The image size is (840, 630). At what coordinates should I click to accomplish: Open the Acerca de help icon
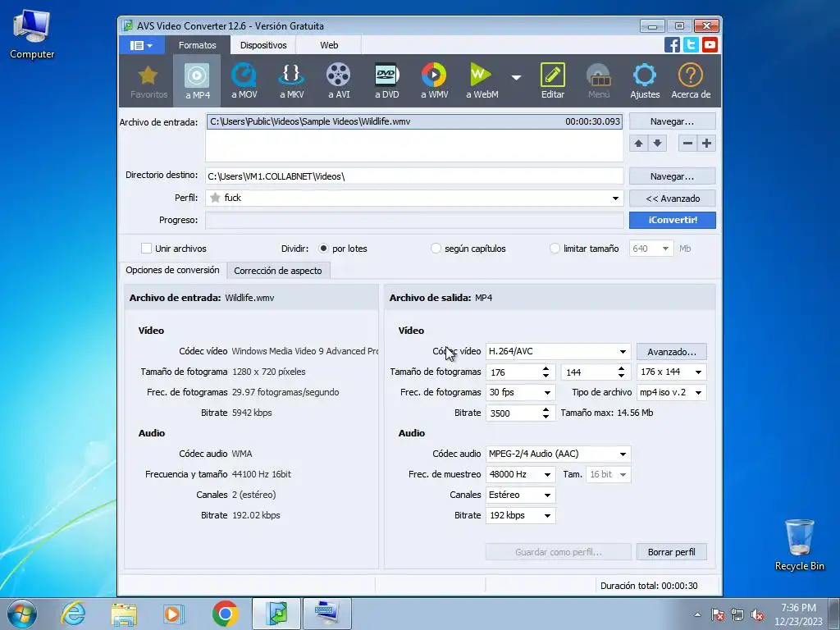(691, 81)
